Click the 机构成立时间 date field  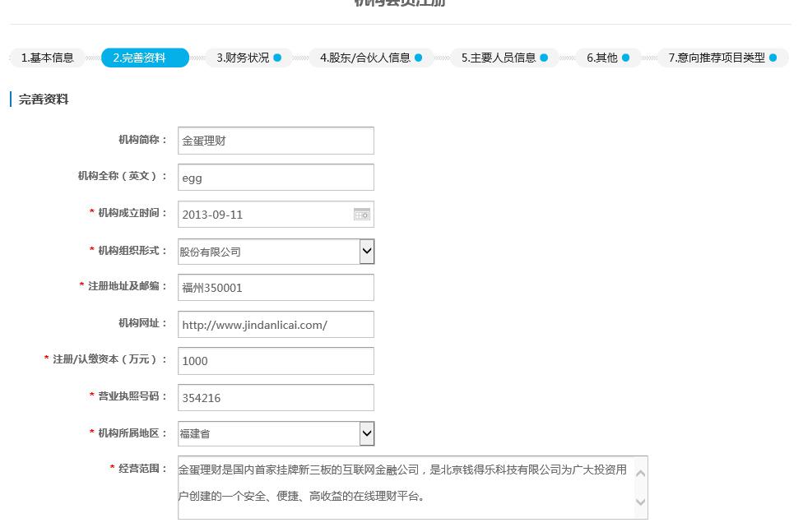point(265,215)
